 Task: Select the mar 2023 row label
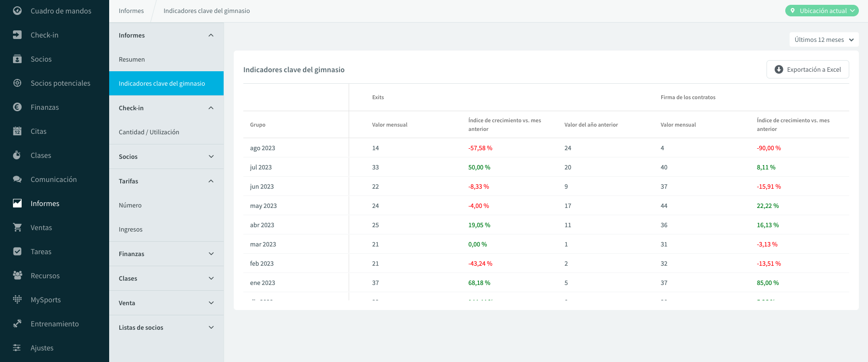[x=263, y=244]
